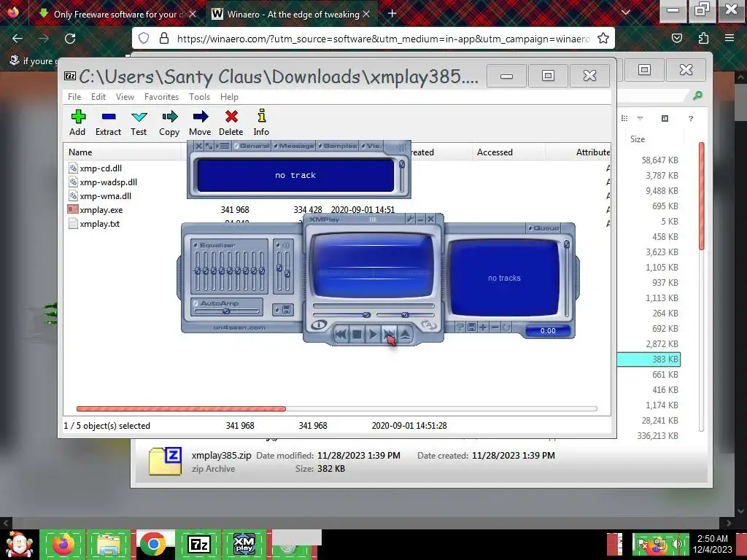Click the 7-Zip Add toolbar button
This screenshot has height=560, width=747.
pos(77,122)
